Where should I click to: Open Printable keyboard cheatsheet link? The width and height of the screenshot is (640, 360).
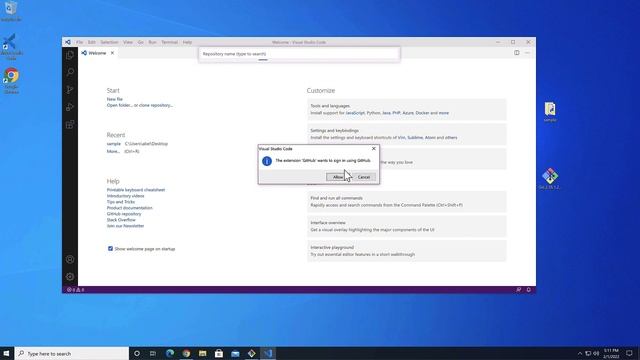click(x=136, y=190)
